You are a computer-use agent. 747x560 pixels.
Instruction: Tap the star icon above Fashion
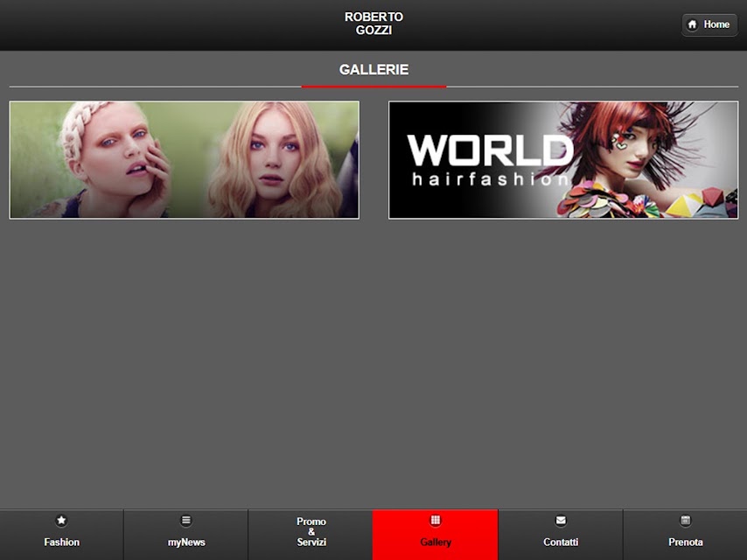pyautogui.click(x=61, y=521)
